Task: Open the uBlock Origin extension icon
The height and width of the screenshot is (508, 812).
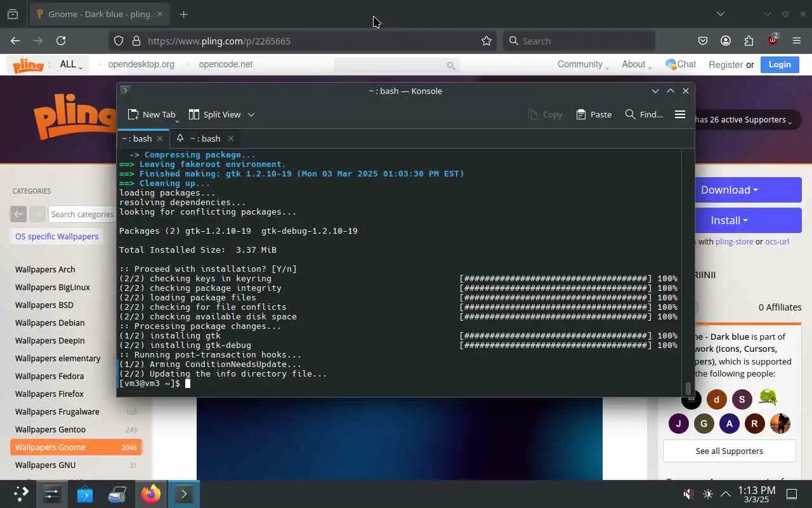Action: pyautogui.click(x=773, y=39)
